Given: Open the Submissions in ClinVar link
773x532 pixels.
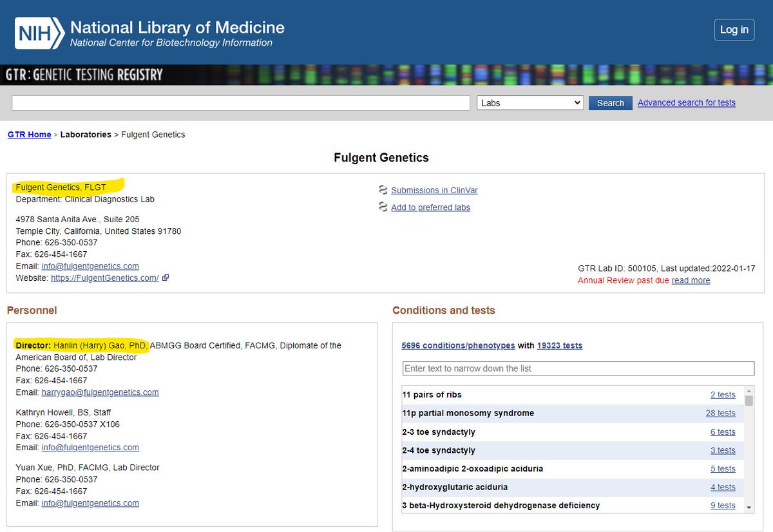Looking at the screenshot, I should (434, 190).
